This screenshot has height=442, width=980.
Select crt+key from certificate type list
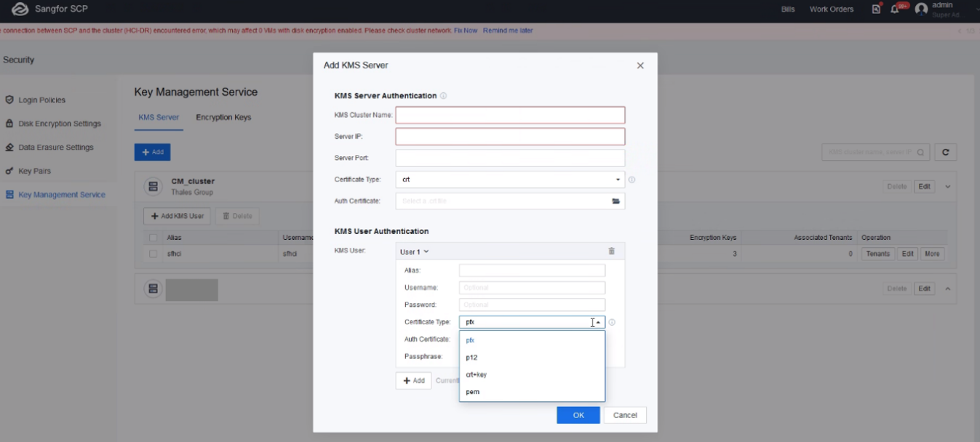coord(477,375)
